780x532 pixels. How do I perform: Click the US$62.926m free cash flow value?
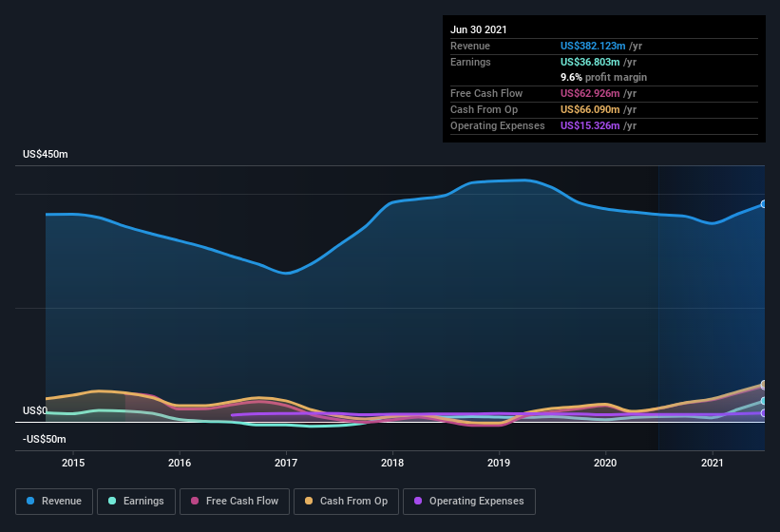click(x=590, y=93)
